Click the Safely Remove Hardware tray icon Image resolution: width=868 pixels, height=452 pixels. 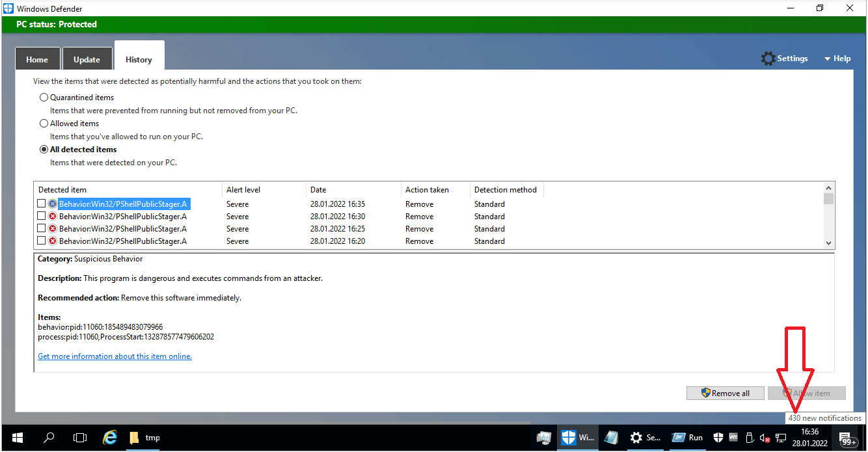750,438
